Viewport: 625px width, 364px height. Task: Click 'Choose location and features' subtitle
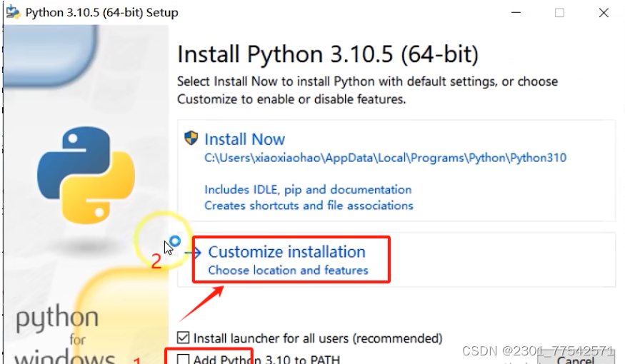(x=288, y=271)
